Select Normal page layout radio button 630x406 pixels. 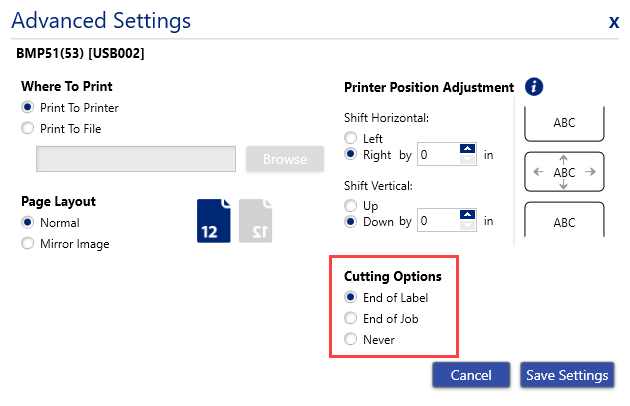[27, 223]
